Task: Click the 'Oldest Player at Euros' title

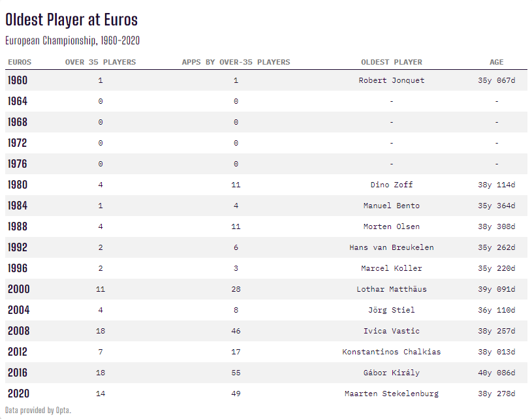Action: 72,20
